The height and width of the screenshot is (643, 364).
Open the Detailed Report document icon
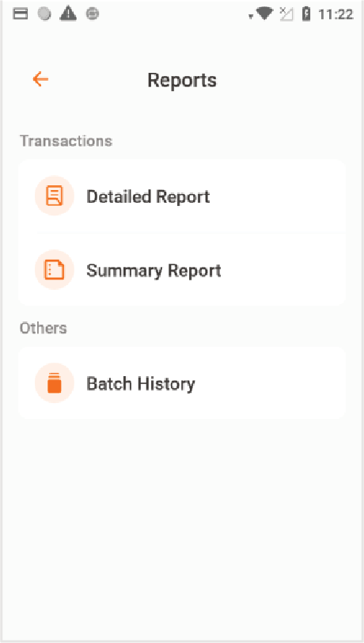tap(55, 196)
